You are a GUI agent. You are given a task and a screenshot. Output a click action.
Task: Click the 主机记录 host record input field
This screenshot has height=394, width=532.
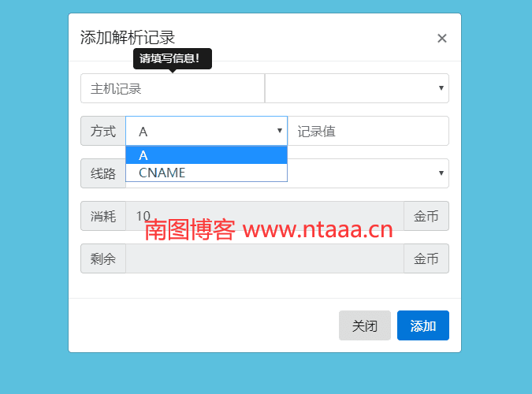173,88
